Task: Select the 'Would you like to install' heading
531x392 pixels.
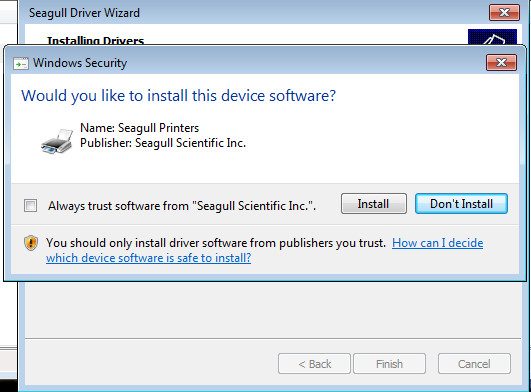Action: click(178, 96)
